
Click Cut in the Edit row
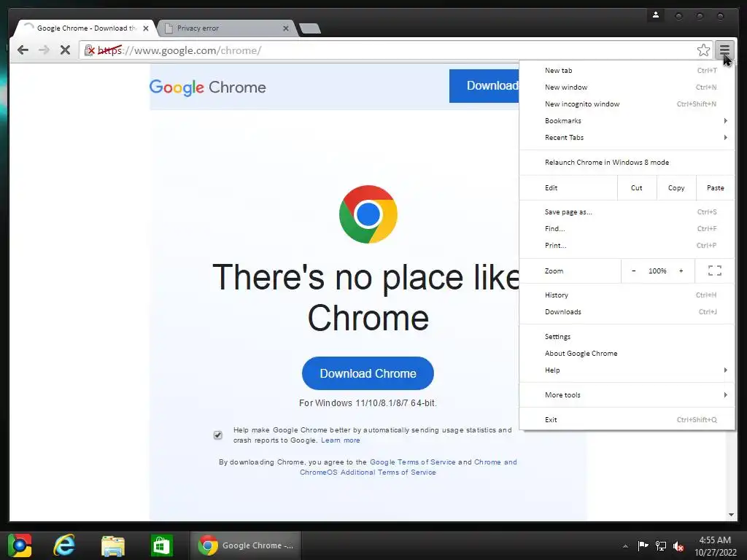(x=637, y=188)
